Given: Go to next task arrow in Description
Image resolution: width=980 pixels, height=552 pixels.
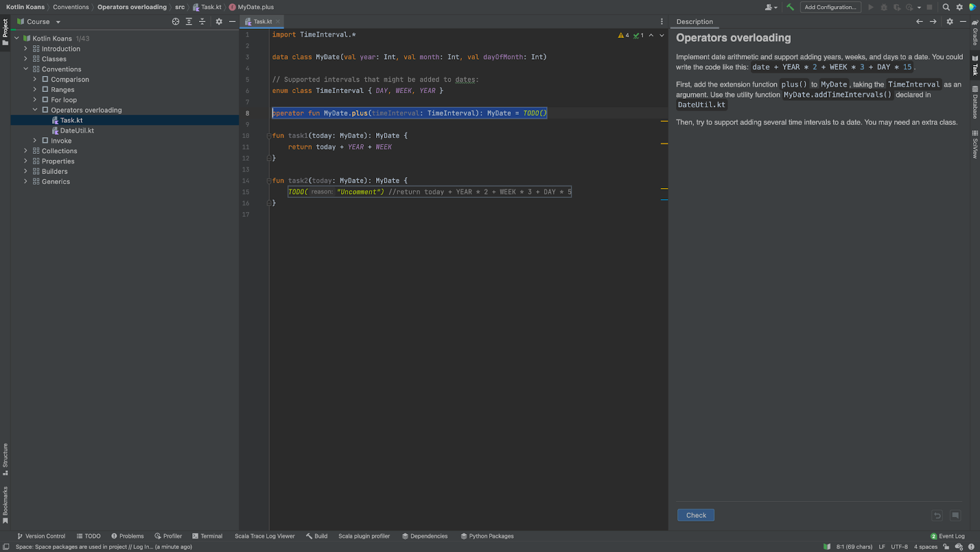Looking at the screenshot, I should pos(933,21).
